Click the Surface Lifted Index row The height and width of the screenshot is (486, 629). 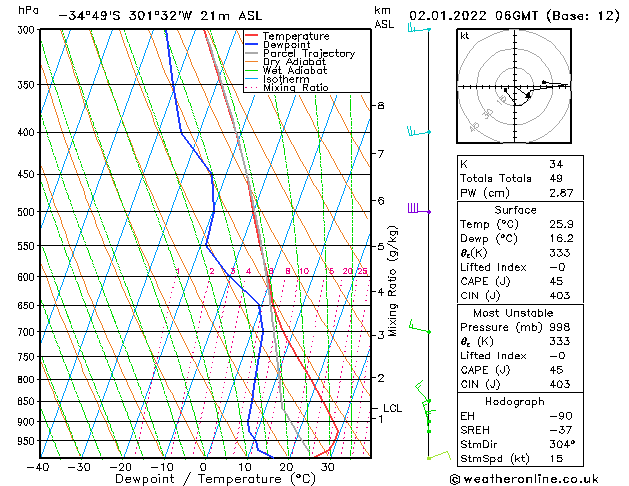pyautogui.click(x=520, y=267)
